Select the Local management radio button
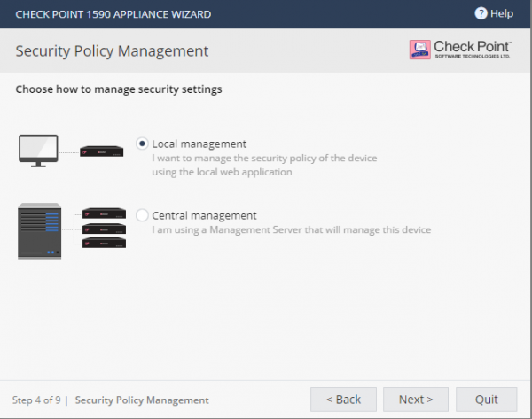Screen dimensions: 532x419 [143, 144]
